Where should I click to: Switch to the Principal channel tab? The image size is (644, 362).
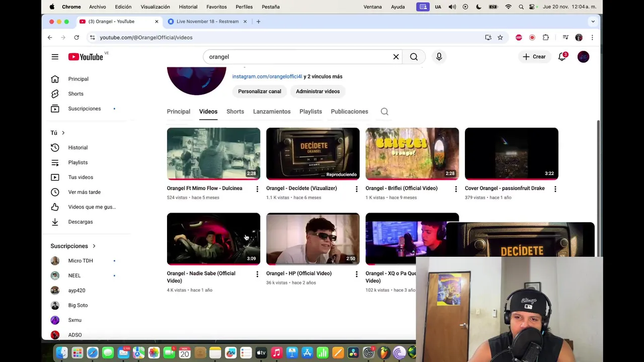click(x=179, y=112)
